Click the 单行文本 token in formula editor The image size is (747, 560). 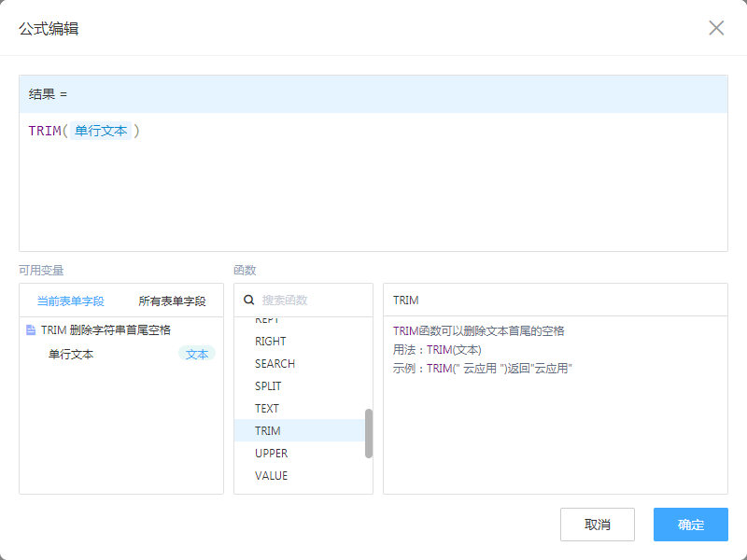pos(101,132)
